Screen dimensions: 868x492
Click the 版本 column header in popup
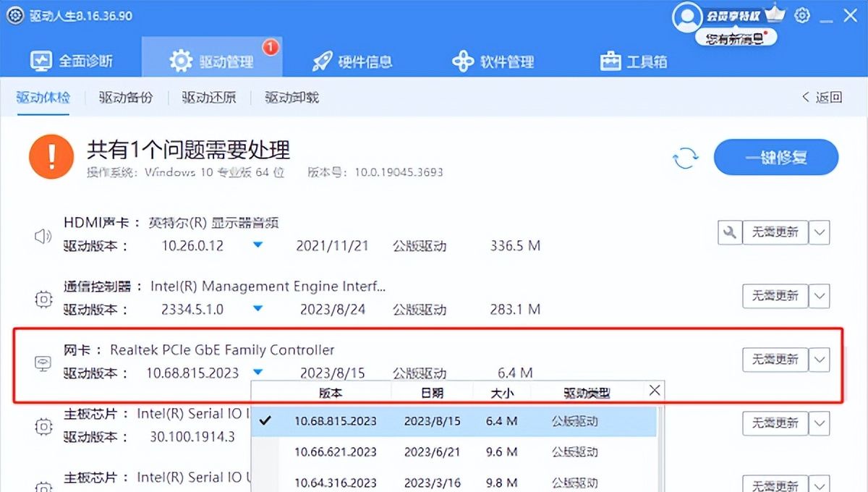coord(330,393)
